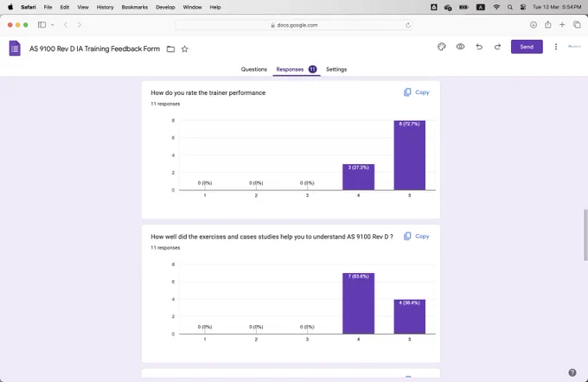588x382 pixels.
Task: Open the History menu
Action: [x=105, y=7]
